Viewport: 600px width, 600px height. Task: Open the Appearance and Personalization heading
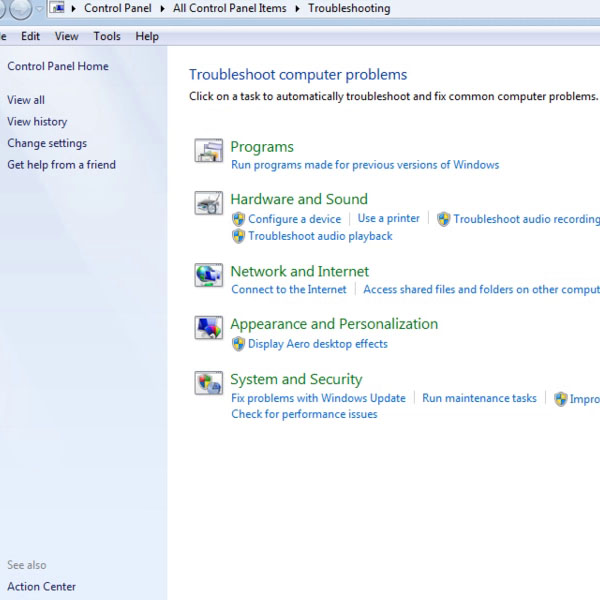tap(334, 324)
